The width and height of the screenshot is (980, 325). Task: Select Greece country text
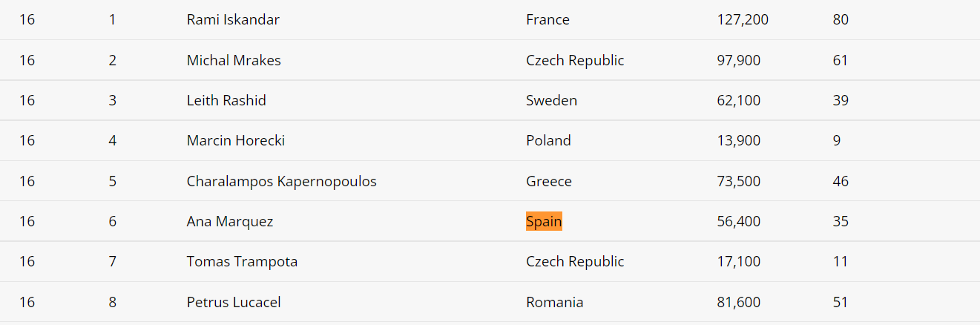(549, 181)
